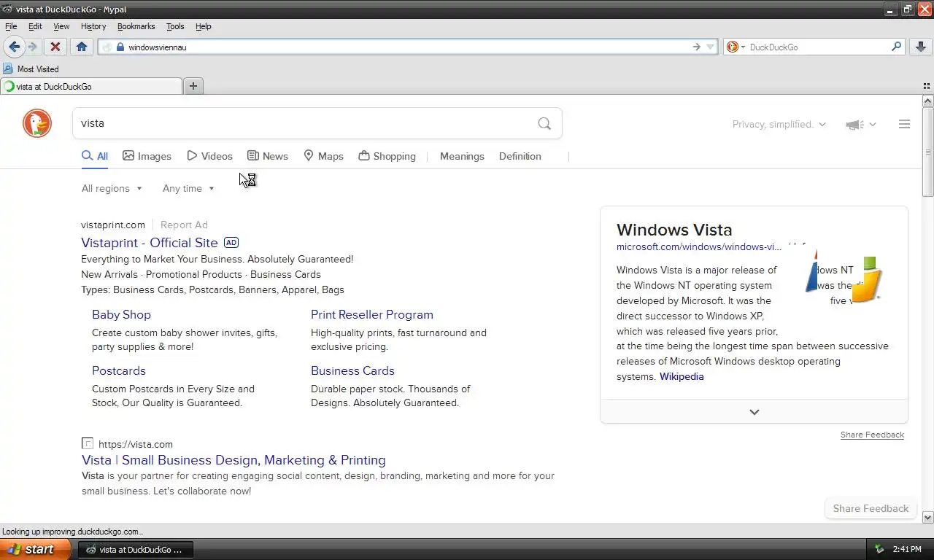Open the Business Cards sitelink
The image size is (934, 560).
(x=352, y=370)
